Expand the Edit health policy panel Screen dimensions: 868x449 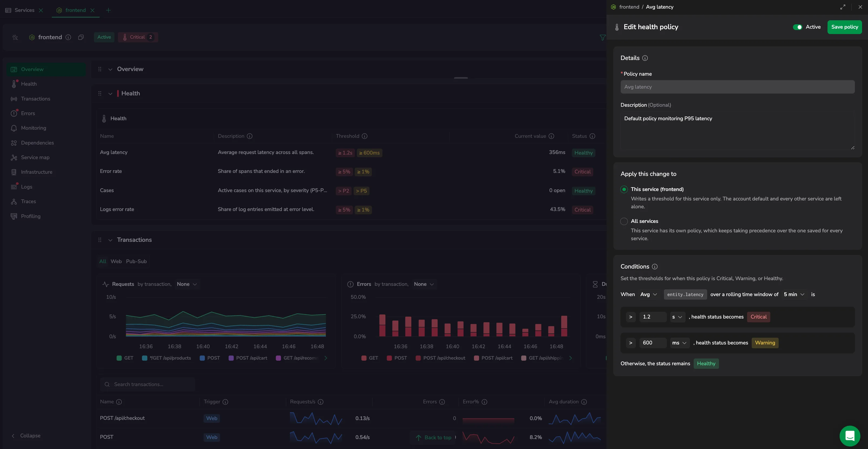point(843,7)
